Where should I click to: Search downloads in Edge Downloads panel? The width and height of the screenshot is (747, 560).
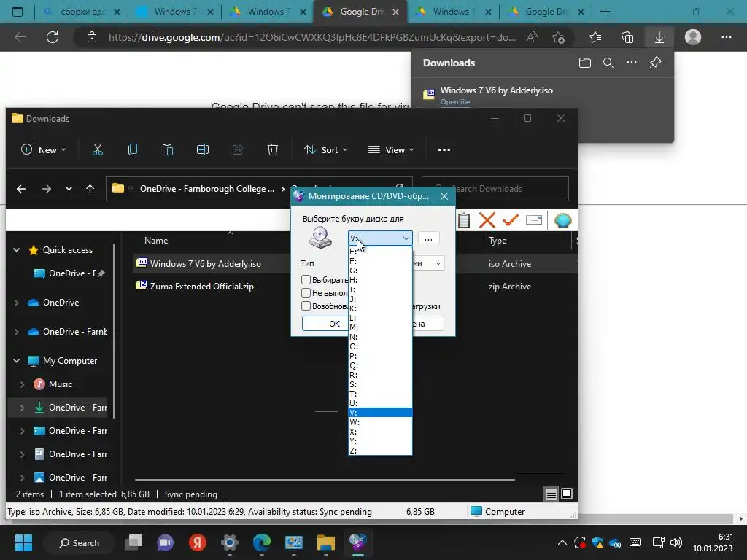click(608, 63)
